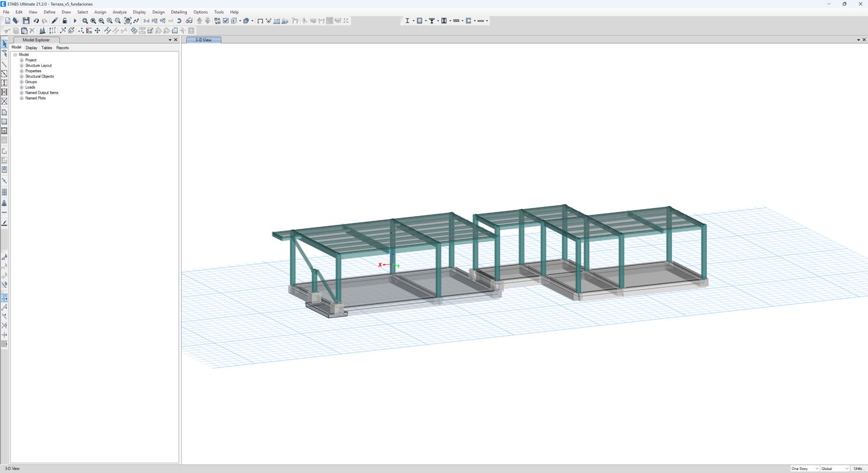Click the New Model icon
This screenshot has width=868, height=473.
pos(8,21)
